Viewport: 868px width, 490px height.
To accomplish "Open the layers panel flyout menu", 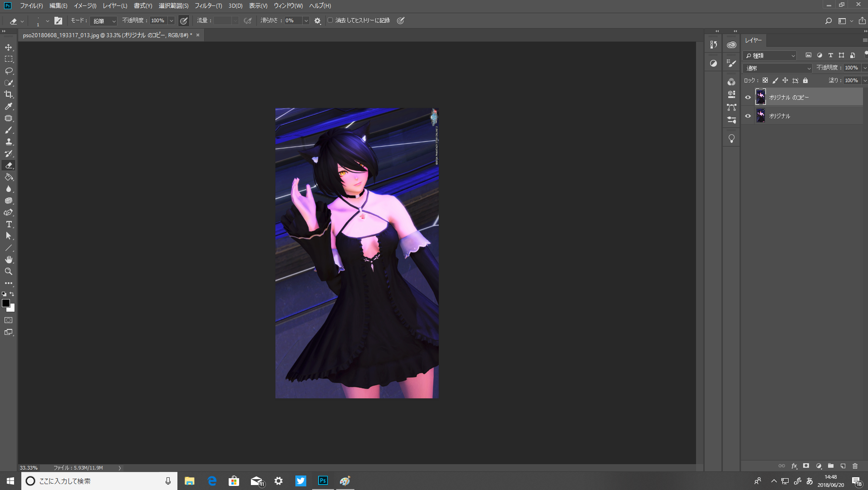I will [864, 40].
